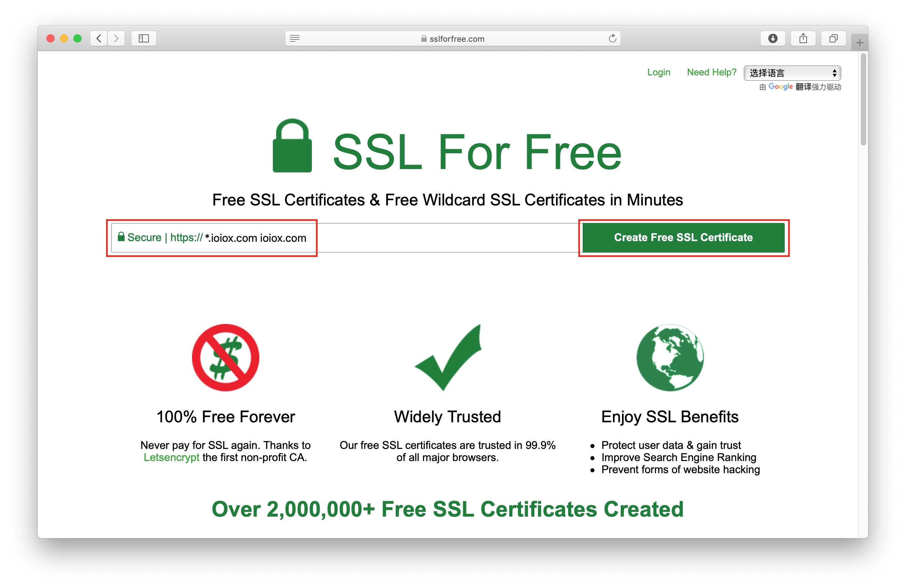906x588 pixels.
Task: Go back with Safari's back arrow
Action: 99,38
